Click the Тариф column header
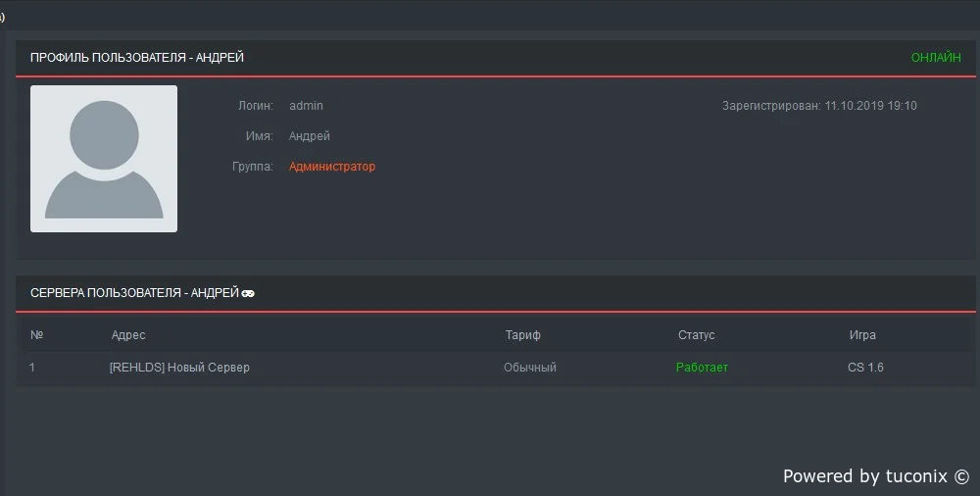 point(523,335)
